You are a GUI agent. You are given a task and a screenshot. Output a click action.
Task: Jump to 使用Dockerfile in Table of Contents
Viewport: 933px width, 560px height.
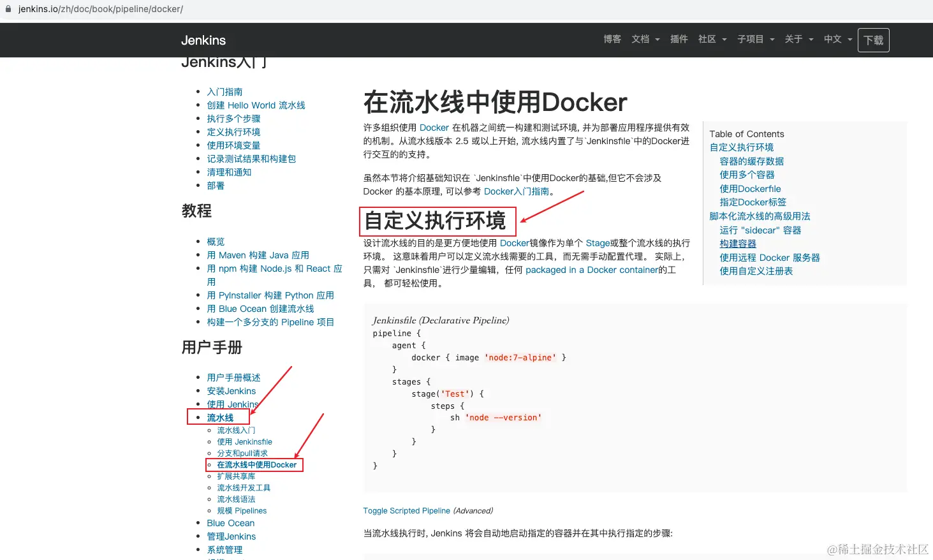click(x=750, y=189)
